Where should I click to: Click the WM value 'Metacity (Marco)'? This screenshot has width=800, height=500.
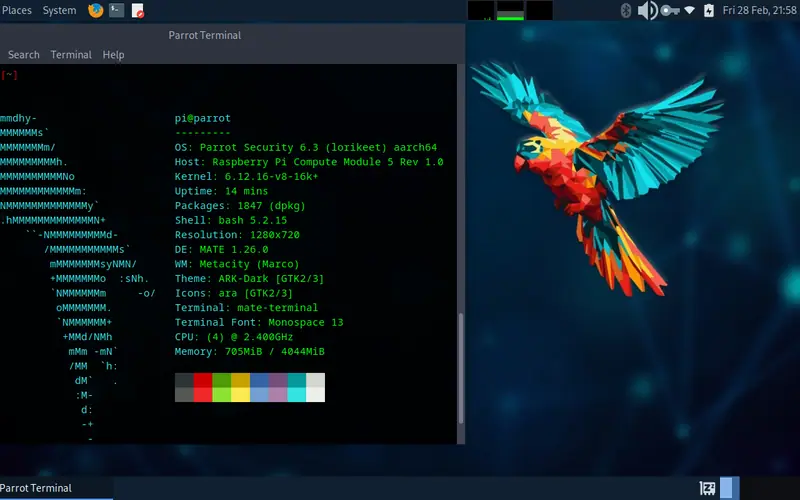249,264
